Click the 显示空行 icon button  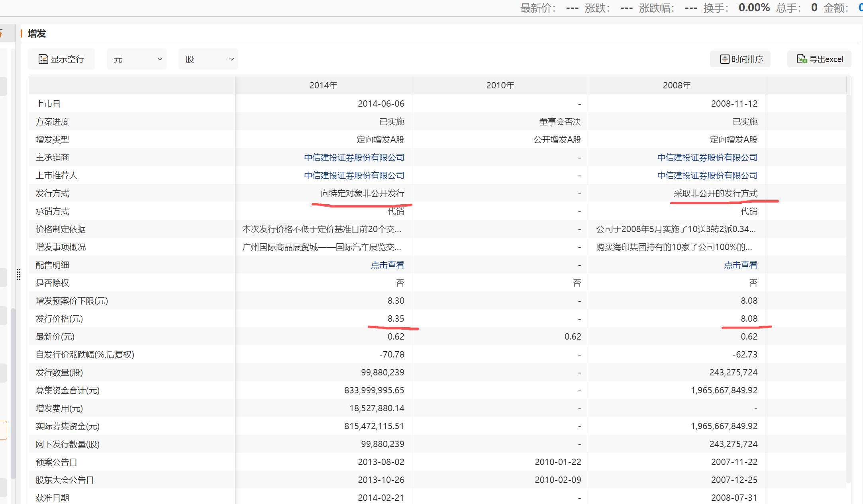(43, 59)
